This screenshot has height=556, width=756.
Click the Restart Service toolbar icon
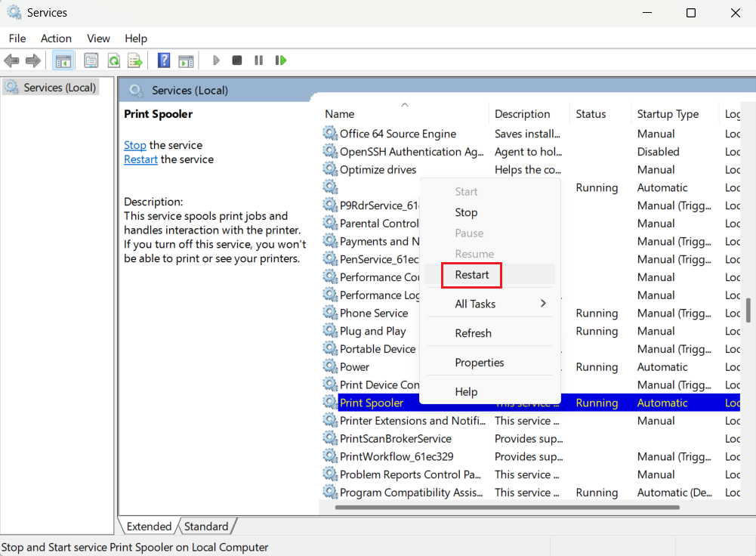click(281, 60)
